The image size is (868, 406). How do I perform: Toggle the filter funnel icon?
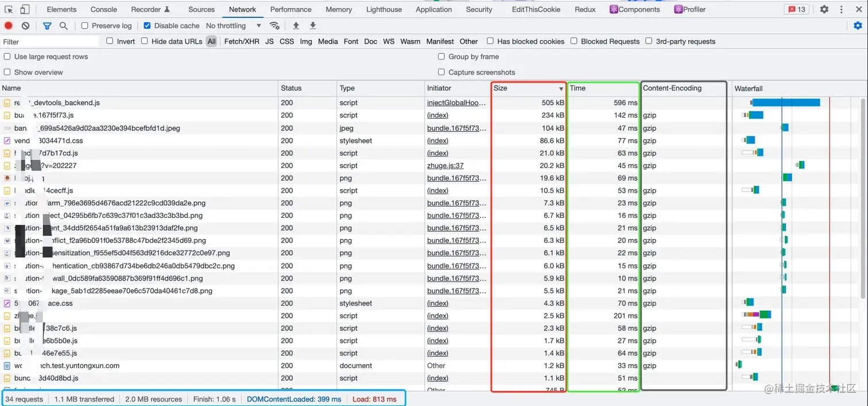pyautogui.click(x=47, y=26)
